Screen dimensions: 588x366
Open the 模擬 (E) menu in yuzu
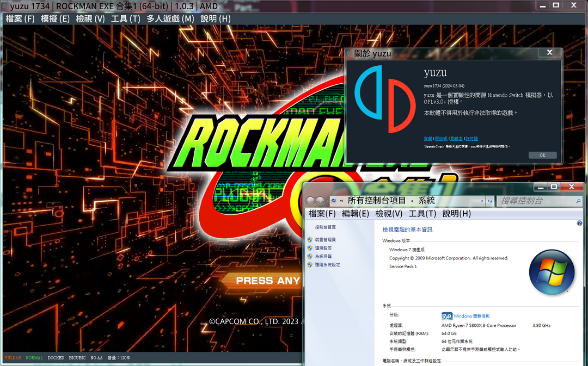pyautogui.click(x=55, y=18)
